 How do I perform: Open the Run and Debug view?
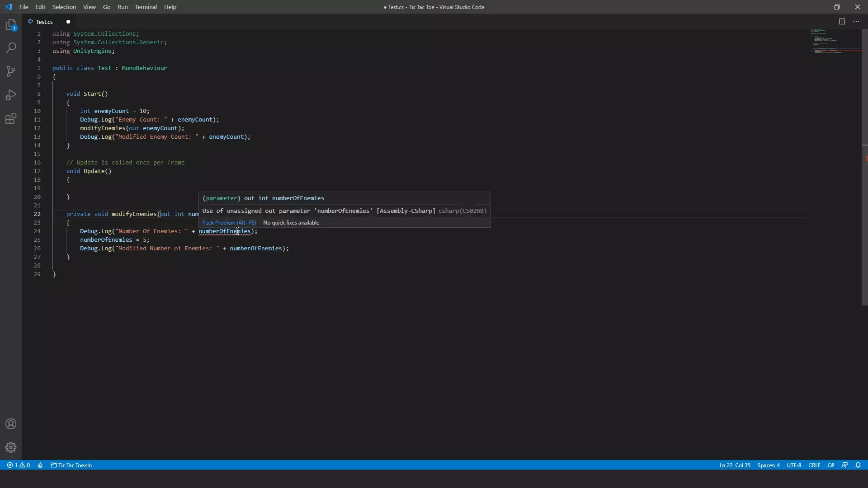[11, 95]
